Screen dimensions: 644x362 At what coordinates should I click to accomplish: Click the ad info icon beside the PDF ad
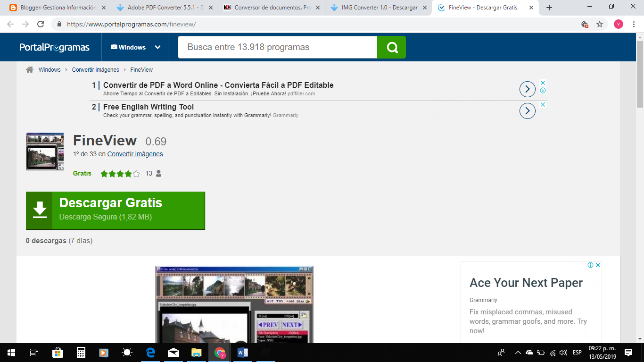543,90
